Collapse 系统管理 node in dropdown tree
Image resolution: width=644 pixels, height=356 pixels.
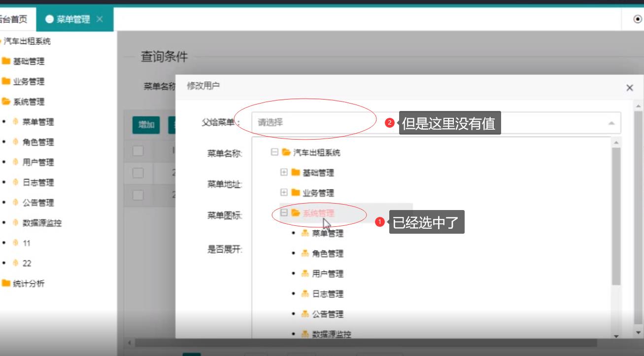284,213
